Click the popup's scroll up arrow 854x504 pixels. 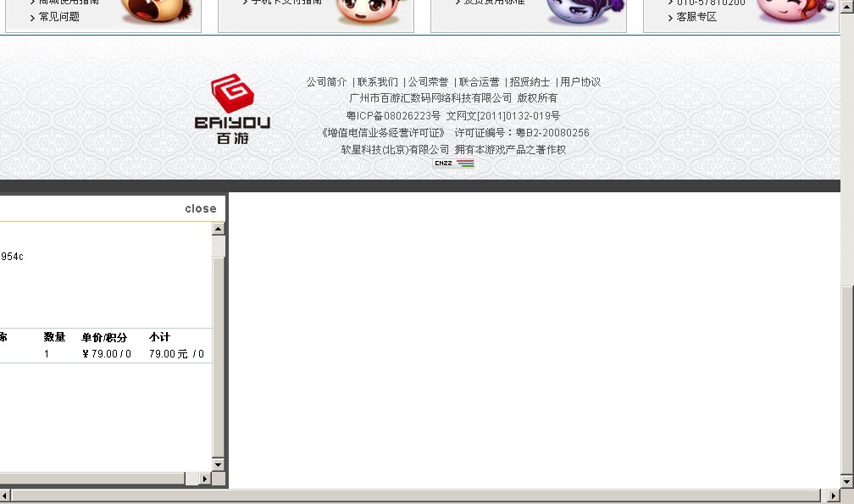coord(219,229)
